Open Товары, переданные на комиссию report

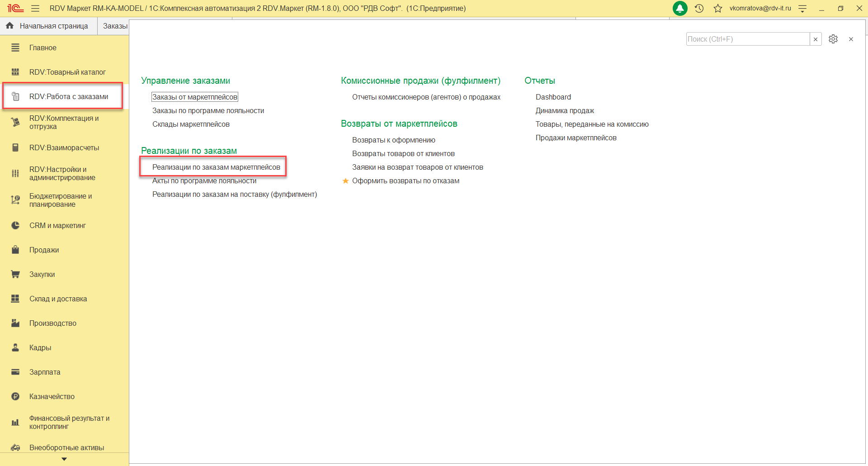coord(592,124)
